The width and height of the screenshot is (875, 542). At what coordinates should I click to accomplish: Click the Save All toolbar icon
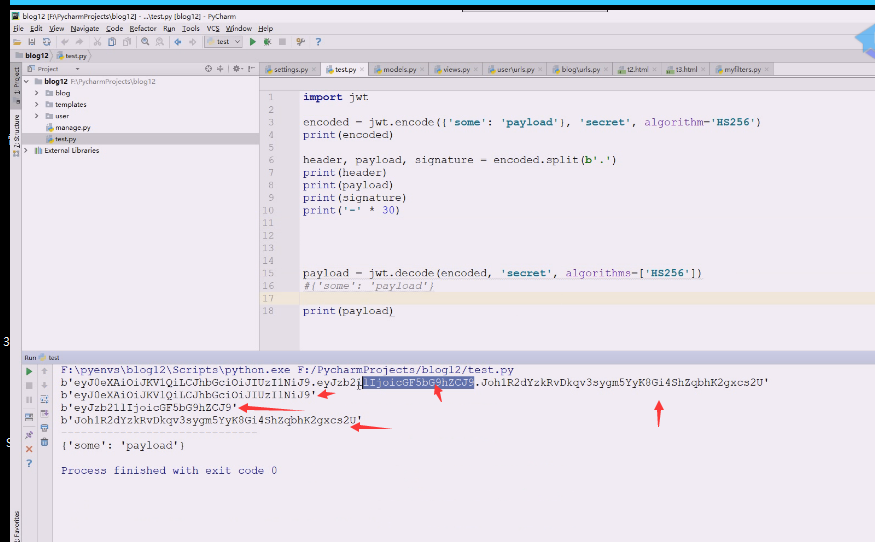tap(32, 42)
